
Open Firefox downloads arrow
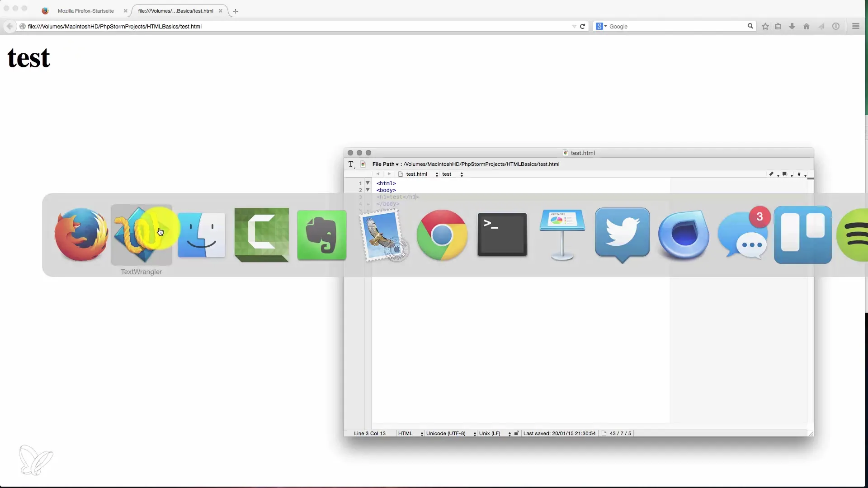(792, 26)
